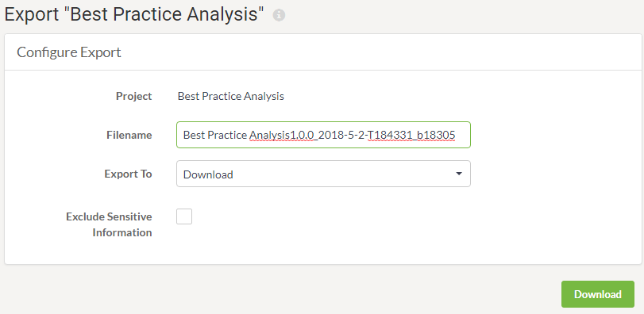Screen dimensions: 644x314
Task: Select the "Download" value in Export To
Action: point(208,174)
